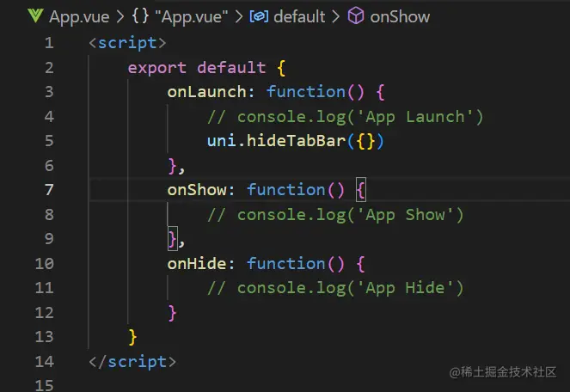Viewport: 570px width, 392px height.
Task: Click hideTabBar method call
Action: tap(297, 141)
